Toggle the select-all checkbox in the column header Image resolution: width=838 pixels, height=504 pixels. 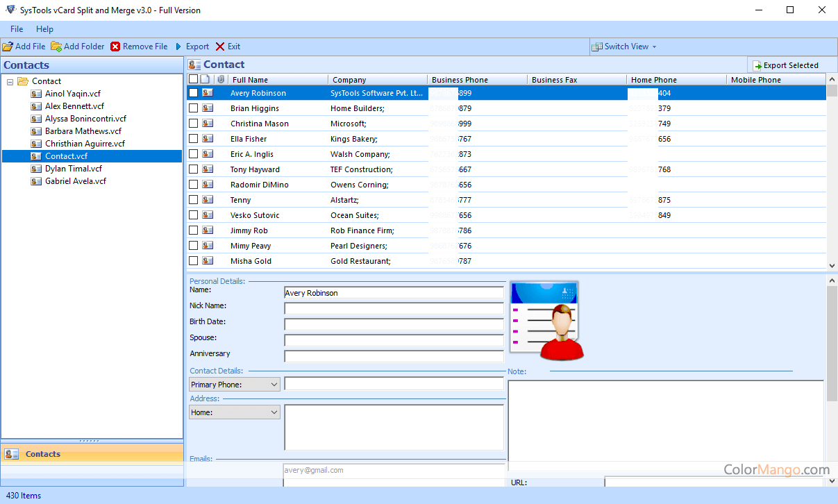[x=194, y=79]
